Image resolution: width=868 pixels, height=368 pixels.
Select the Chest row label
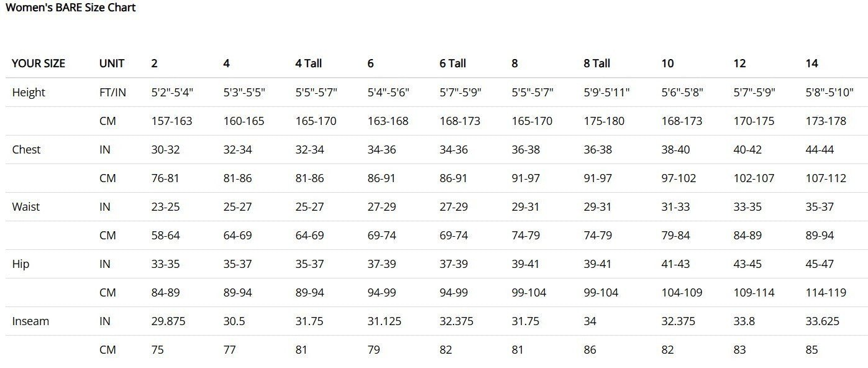click(26, 150)
